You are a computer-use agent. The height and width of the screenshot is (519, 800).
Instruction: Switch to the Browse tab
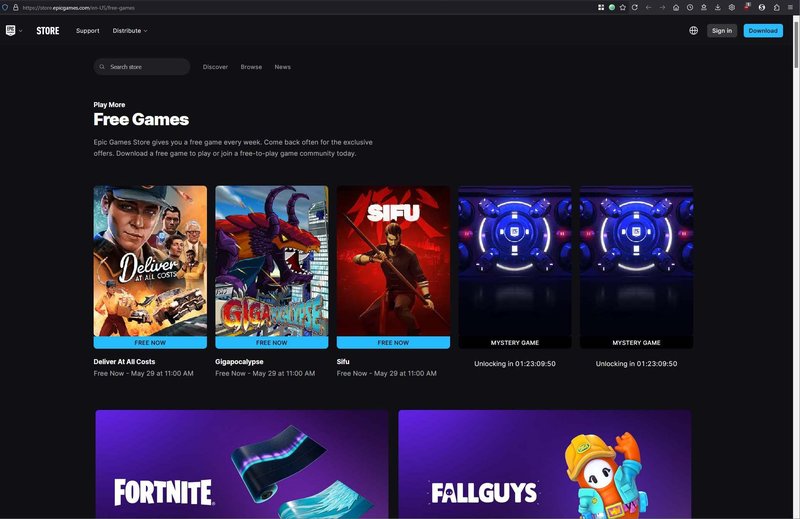pos(251,67)
